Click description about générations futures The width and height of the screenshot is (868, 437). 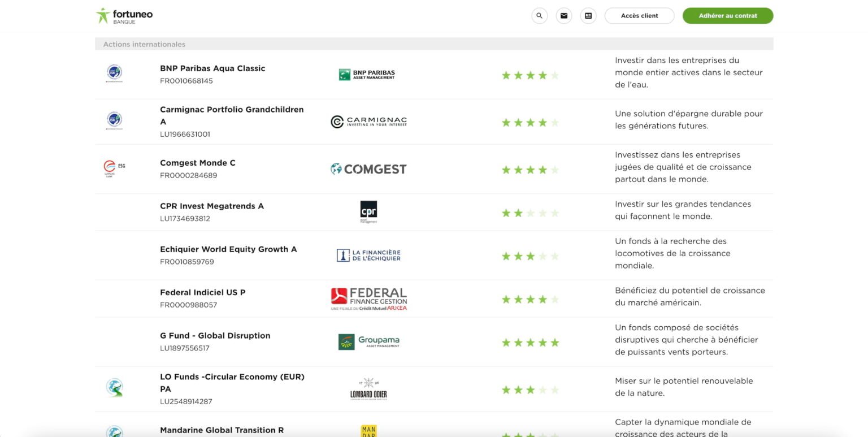pyautogui.click(x=689, y=120)
